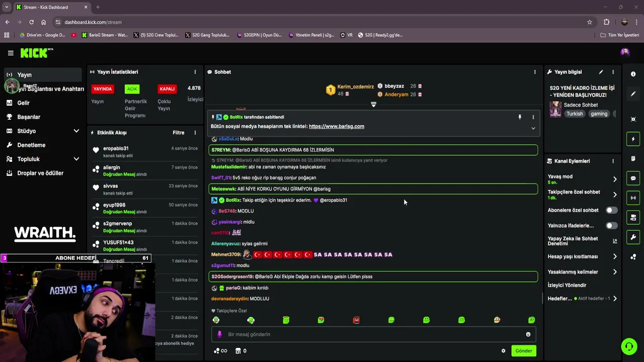Click İzleyici Yönlendir action

coord(567,285)
